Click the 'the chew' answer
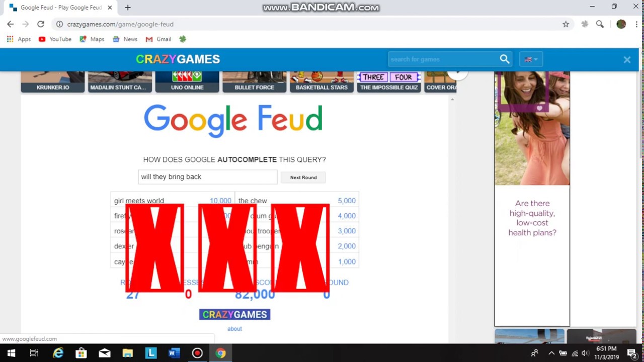This screenshot has width=644, height=362. tap(253, 201)
